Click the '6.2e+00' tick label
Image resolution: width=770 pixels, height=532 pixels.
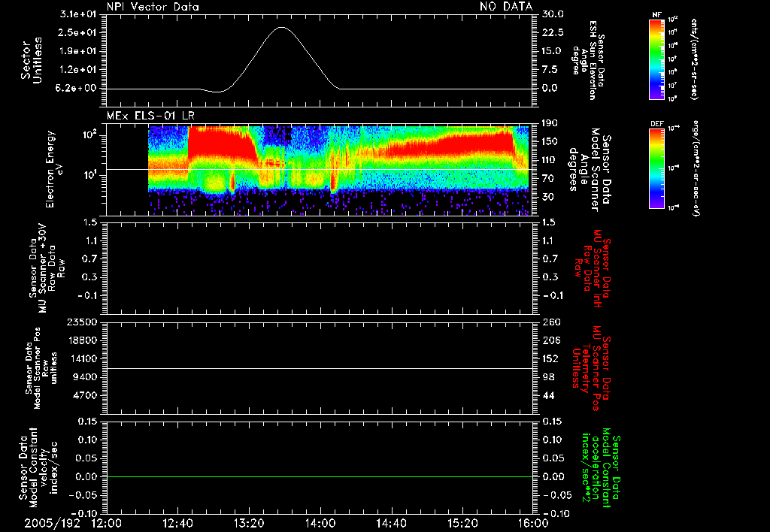point(77,88)
